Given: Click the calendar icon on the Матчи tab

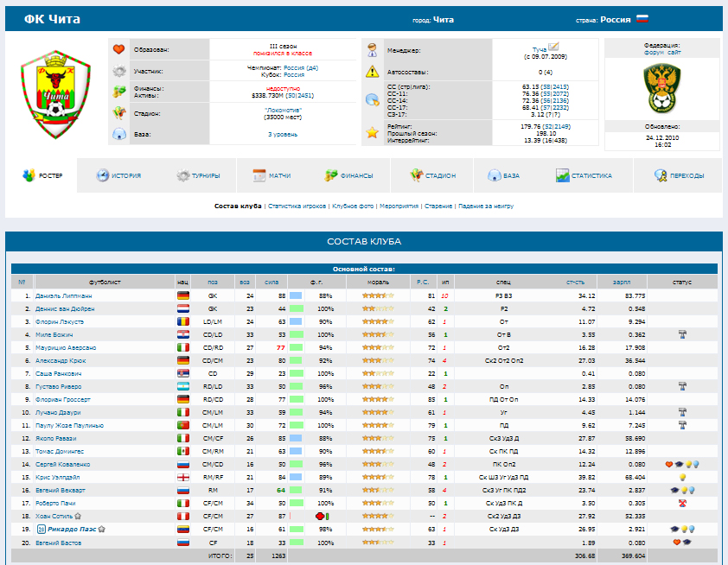Looking at the screenshot, I should coord(259,175).
